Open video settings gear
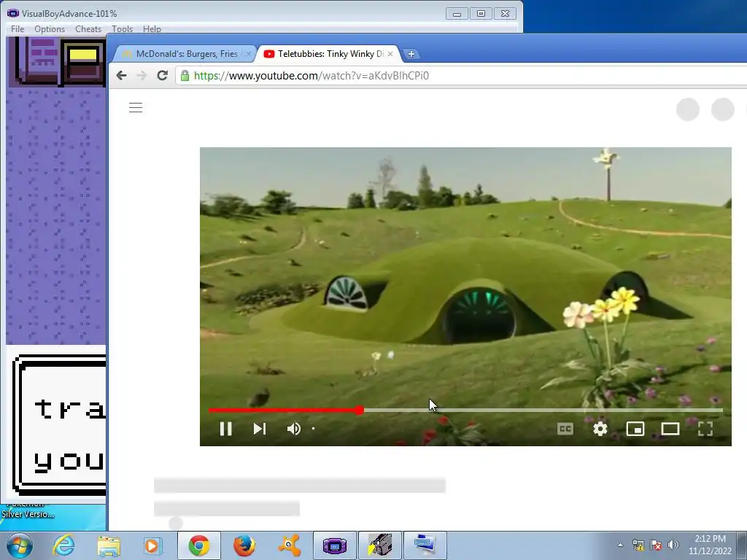747x560 pixels. [x=600, y=429]
